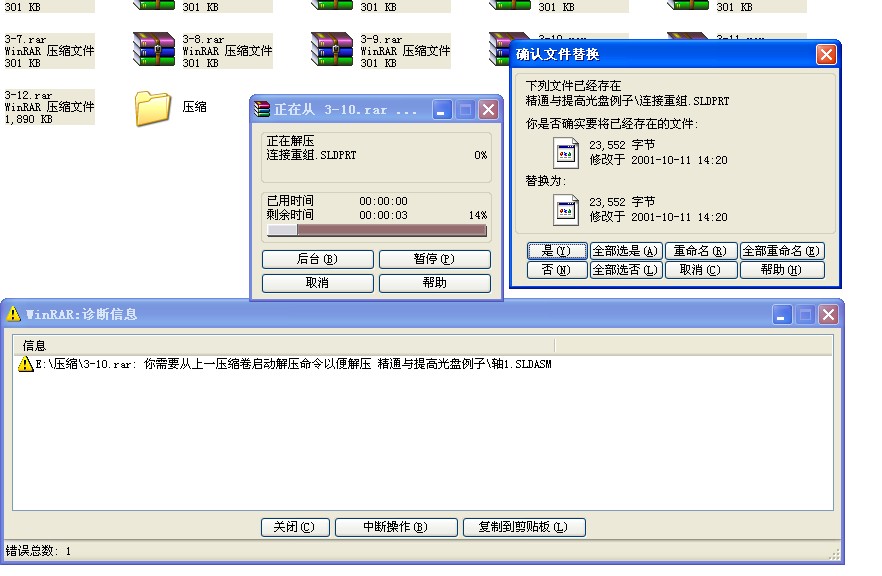Screen dimensions: 882x576
Task: Click warning icon beside 3-10.rar error row
Action: pos(25,364)
